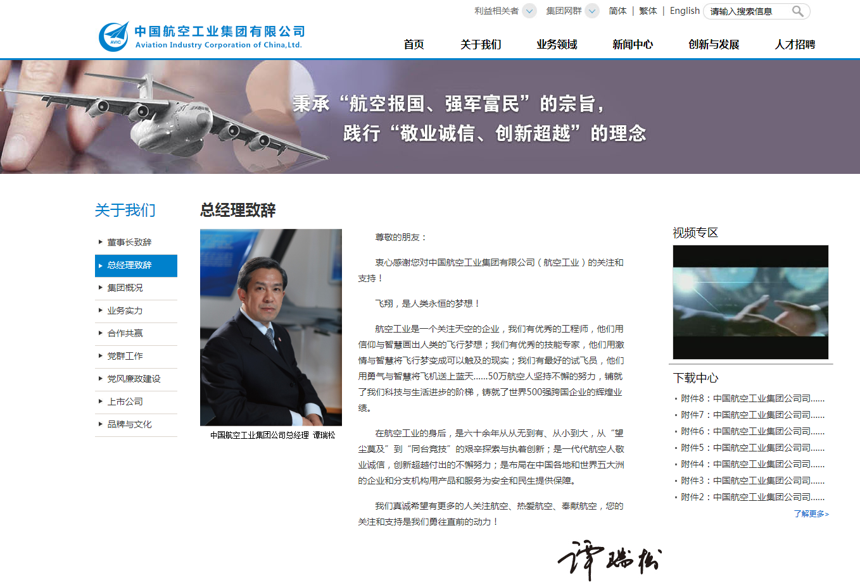Image resolution: width=860 pixels, height=583 pixels.
Task: Open the 关于我们 top navigation item
Action: (480, 44)
